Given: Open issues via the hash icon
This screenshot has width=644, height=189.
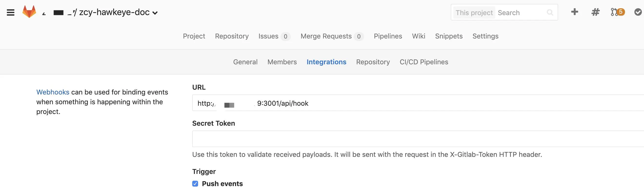Looking at the screenshot, I should [595, 12].
